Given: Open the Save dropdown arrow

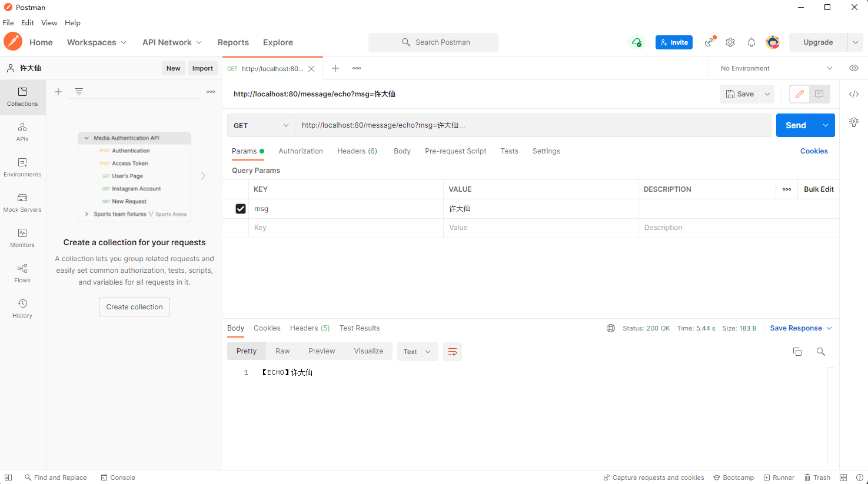Looking at the screenshot, I should [767, 94].
